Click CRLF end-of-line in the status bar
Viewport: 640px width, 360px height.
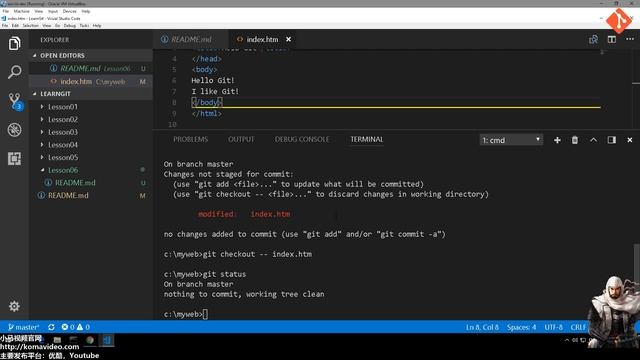coord(578,327)
